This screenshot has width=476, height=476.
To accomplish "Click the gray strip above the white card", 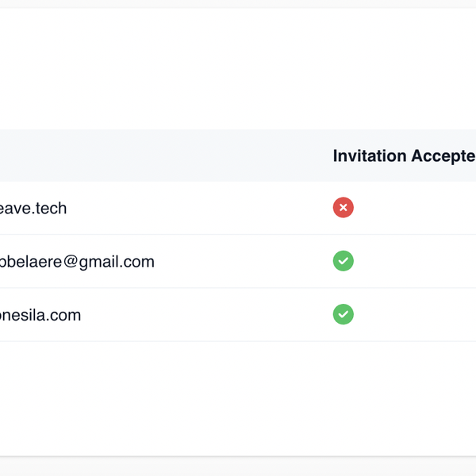I will pyautogui.click(x=238, y=3).
